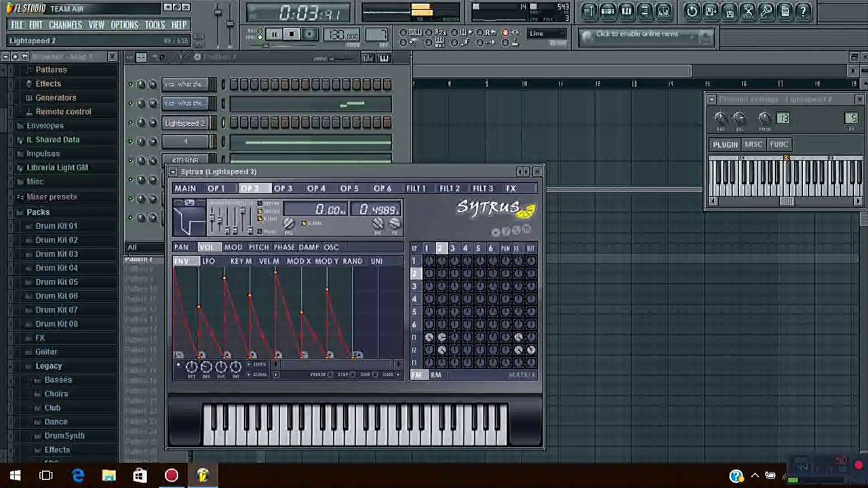Screen dimensions: 868x488
Task: Click to enable online news
Action: point(637,34)
